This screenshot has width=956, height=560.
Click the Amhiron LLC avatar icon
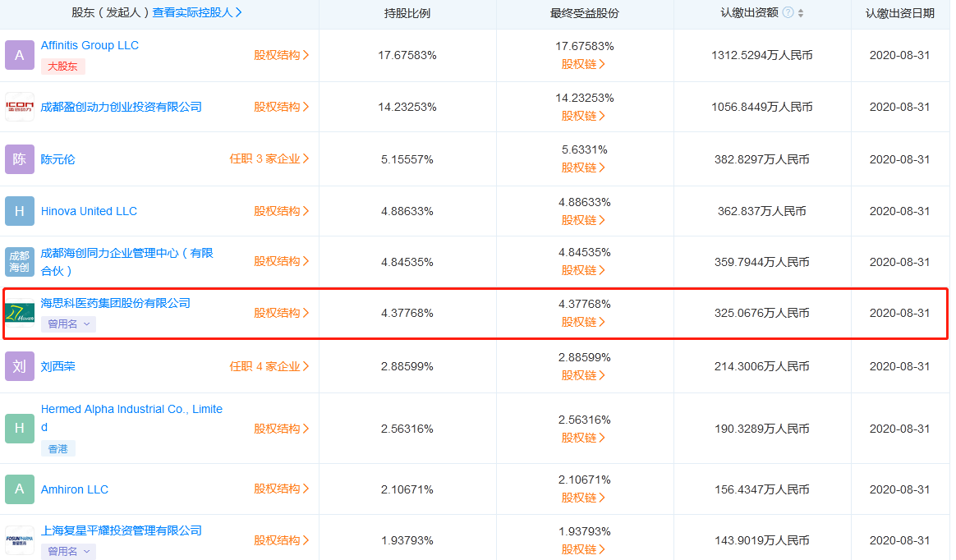point(20,489)
